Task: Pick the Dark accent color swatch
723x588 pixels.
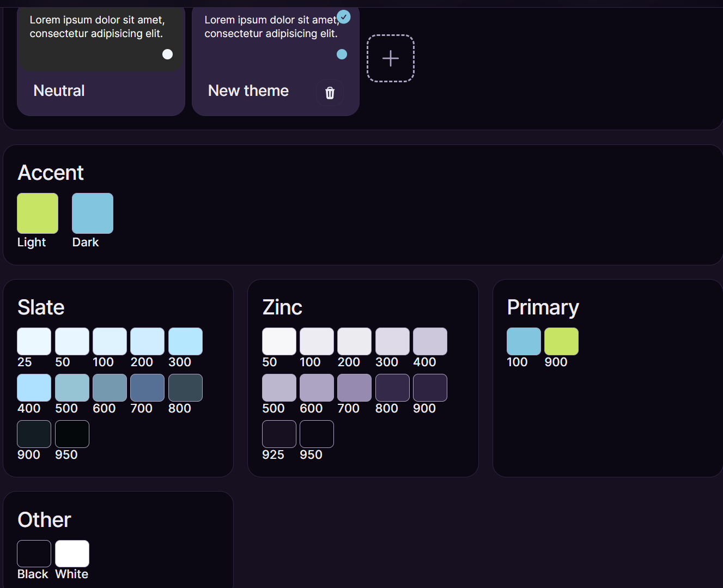Action: 93,213
